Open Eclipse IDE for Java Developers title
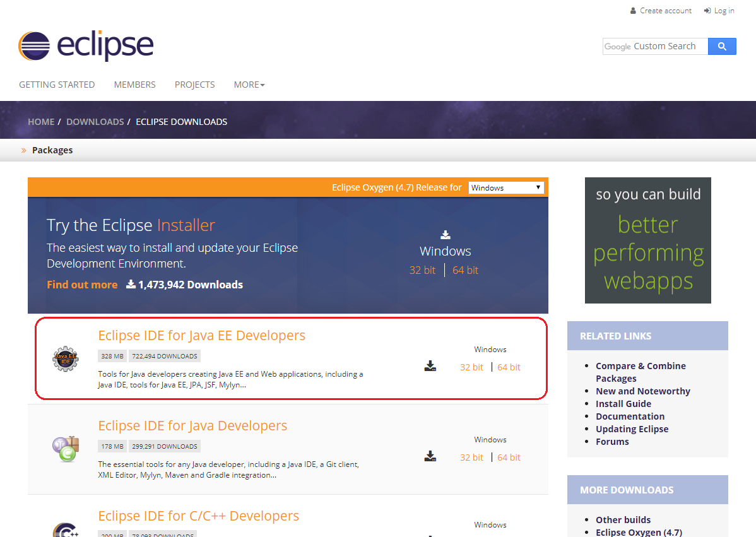Viewport: 756px width, 537px height. [x=192, y=426]
